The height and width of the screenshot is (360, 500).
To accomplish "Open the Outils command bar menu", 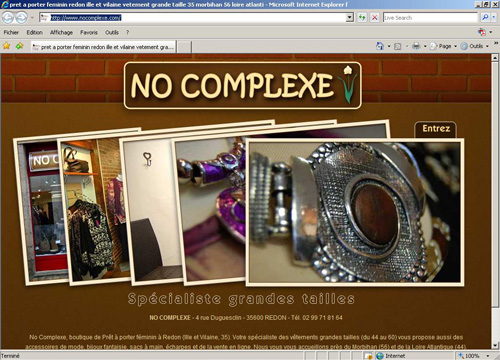I will [x=475, y=46].
